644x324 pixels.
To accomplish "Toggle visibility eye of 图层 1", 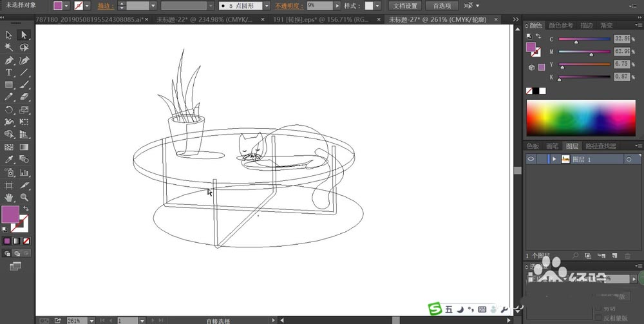I will tap(531, 159).
